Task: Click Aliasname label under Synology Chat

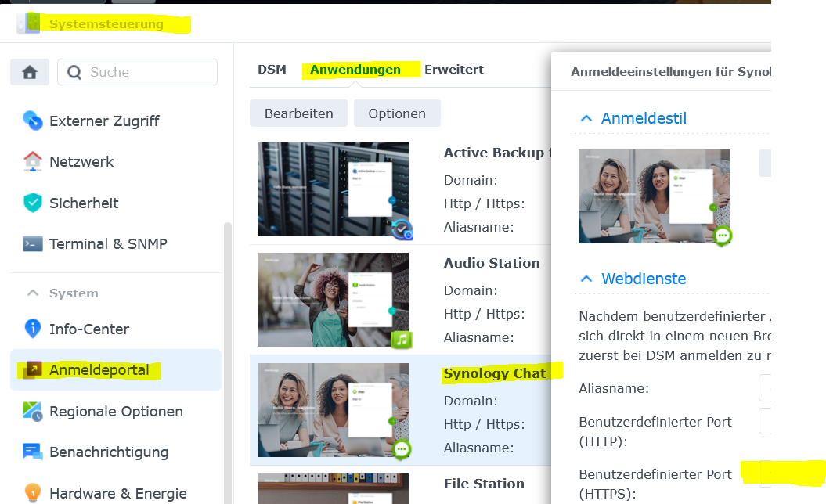Action: [x=478, y=448]
